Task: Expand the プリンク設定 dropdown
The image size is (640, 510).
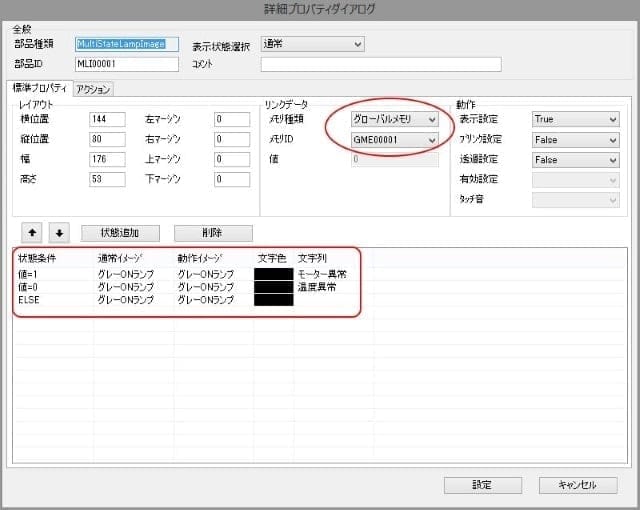Action: point(575,139)
